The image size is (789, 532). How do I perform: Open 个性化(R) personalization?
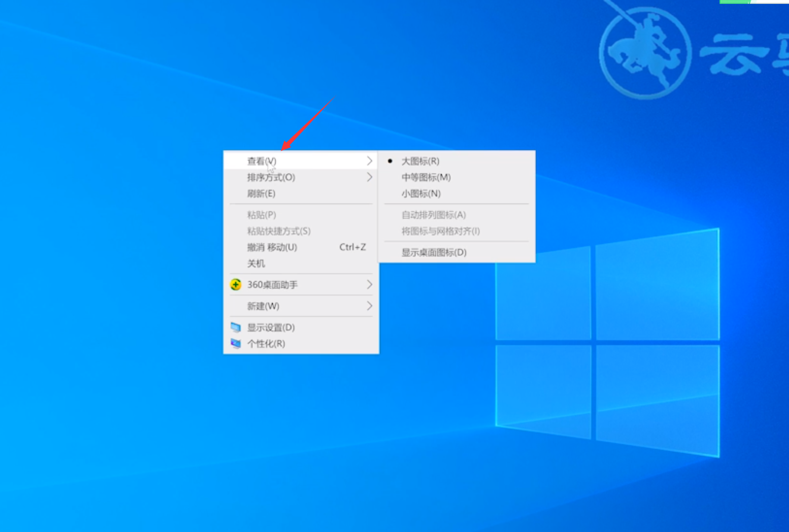tap(301, 344)
